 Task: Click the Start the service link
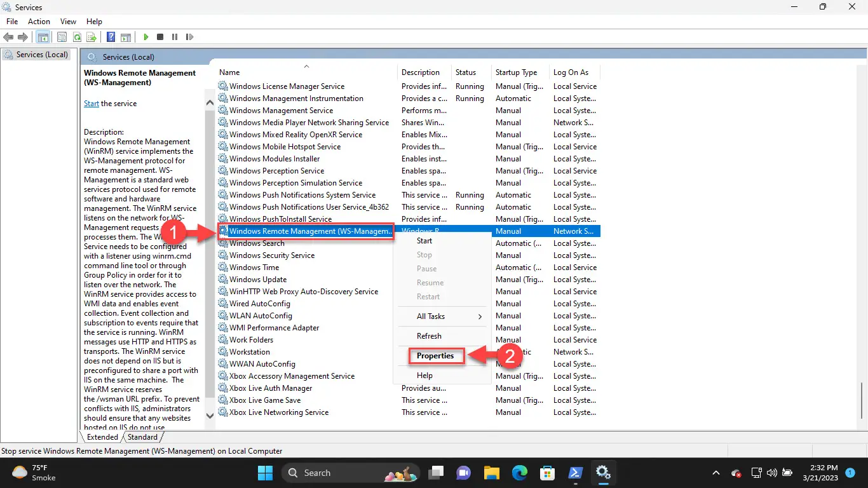[x=92, y=104]
